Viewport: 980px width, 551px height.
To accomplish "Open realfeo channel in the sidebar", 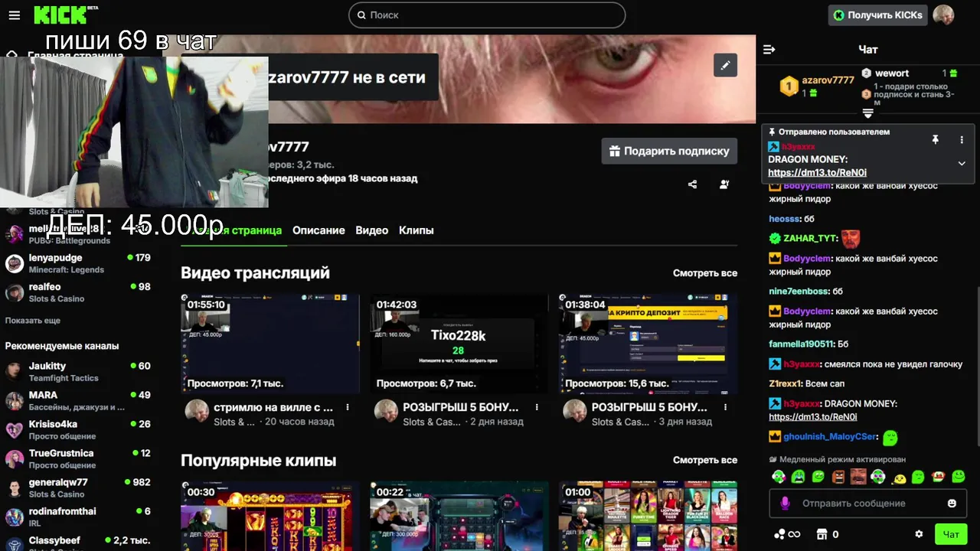I will (78, 292).
